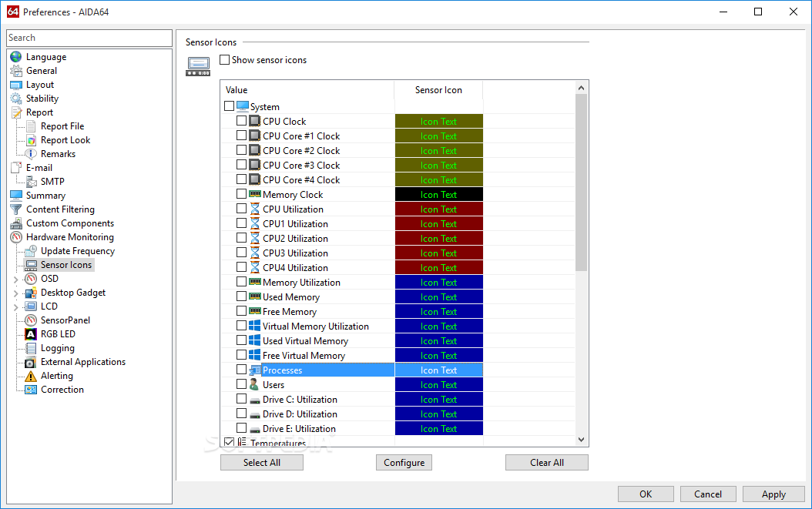The height and width of the screenshot is (509, 812).
Task: Click the SMTP mail server icon
Action: pos(31,182)
